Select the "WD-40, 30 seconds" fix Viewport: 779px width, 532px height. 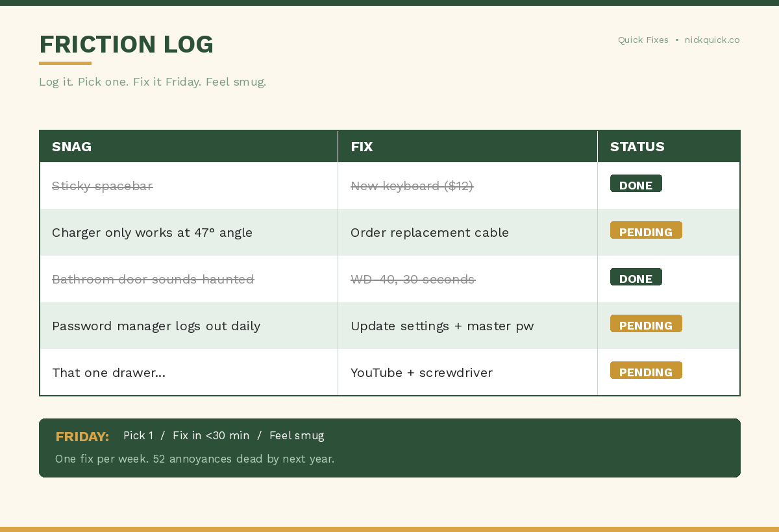pos(413,279)
